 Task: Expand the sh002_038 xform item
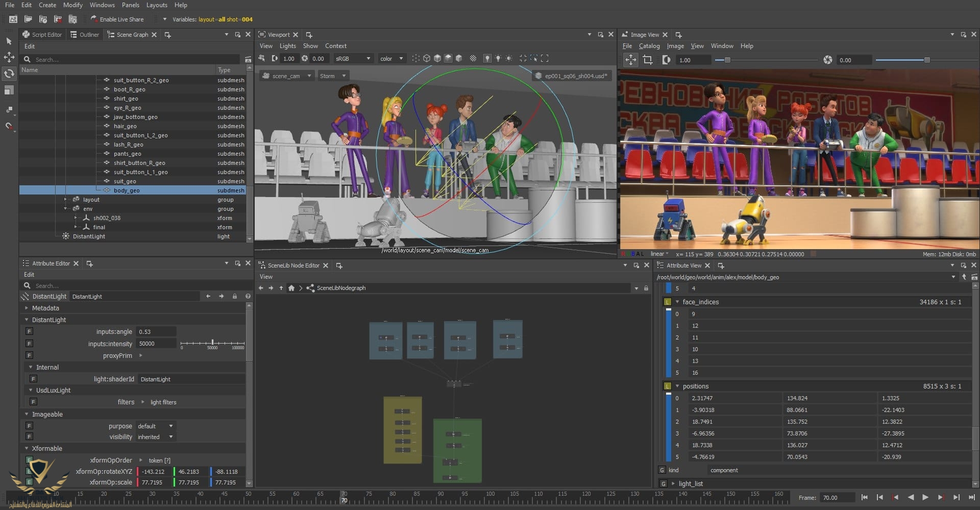point(76,218)
